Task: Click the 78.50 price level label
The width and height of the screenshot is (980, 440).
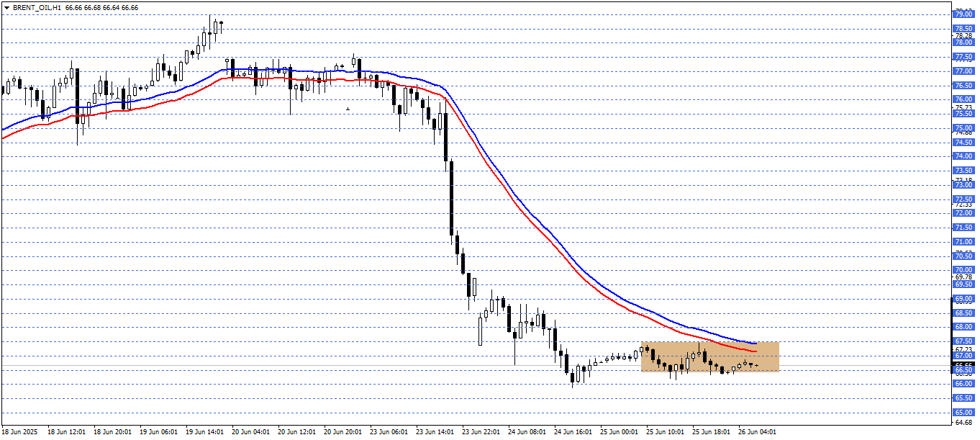Action: (963, 28)
